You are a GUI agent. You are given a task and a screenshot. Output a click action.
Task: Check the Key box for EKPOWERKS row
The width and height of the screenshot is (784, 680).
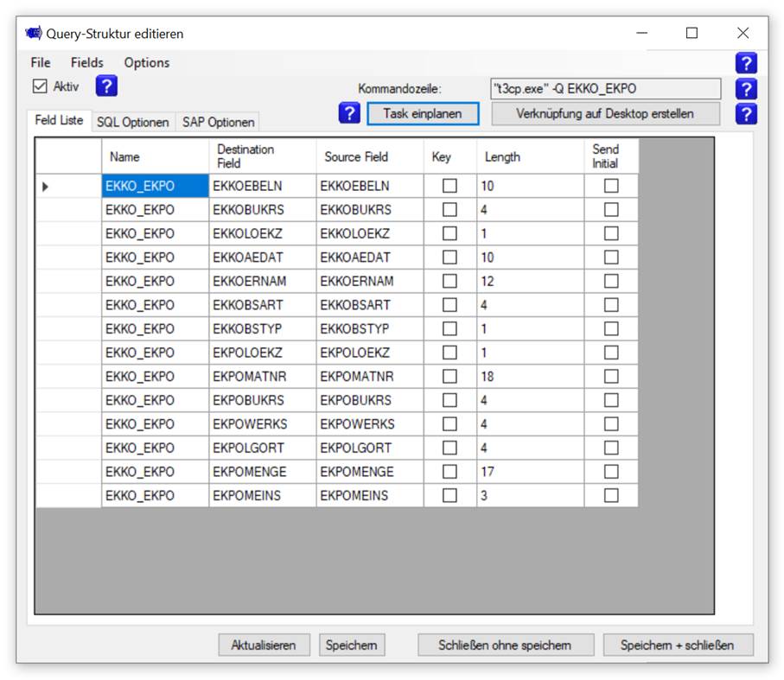[449, 424]
